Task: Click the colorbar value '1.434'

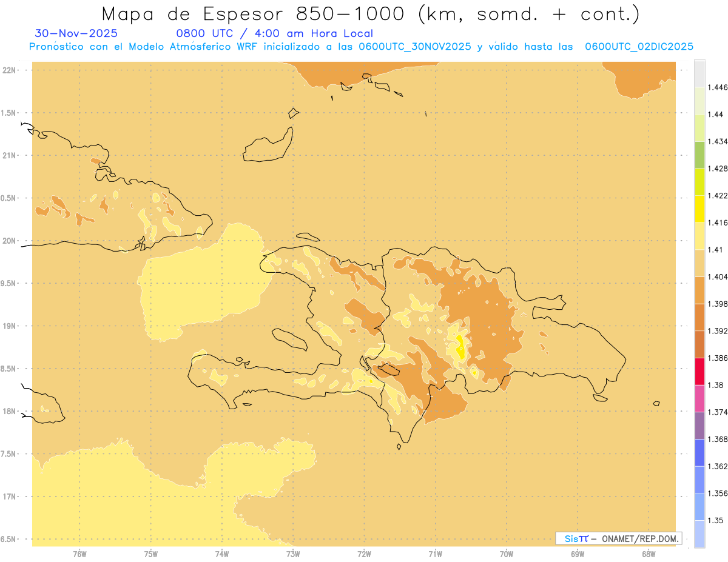Action: click(x=718, y=141)
